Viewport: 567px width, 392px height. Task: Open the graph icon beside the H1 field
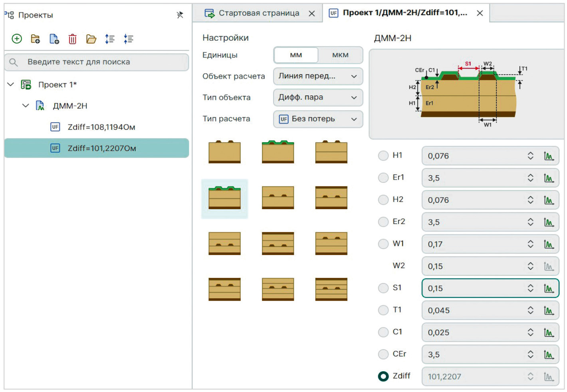(x=549, y=156)
